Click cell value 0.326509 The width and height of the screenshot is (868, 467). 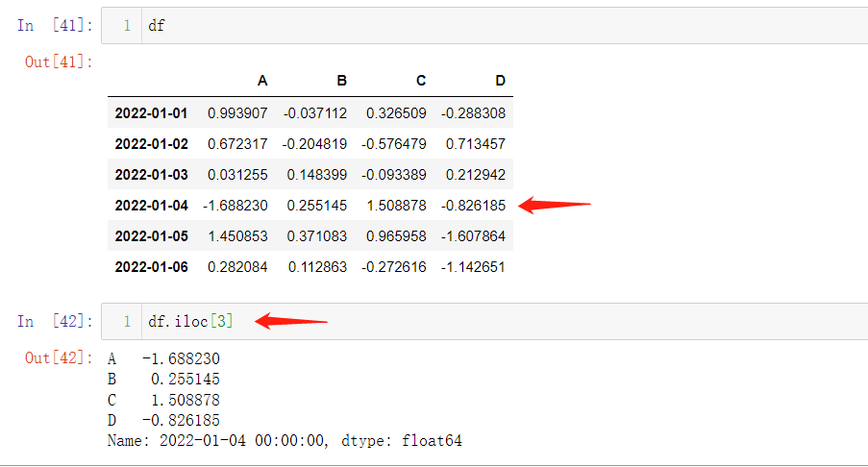click(396, 113)
